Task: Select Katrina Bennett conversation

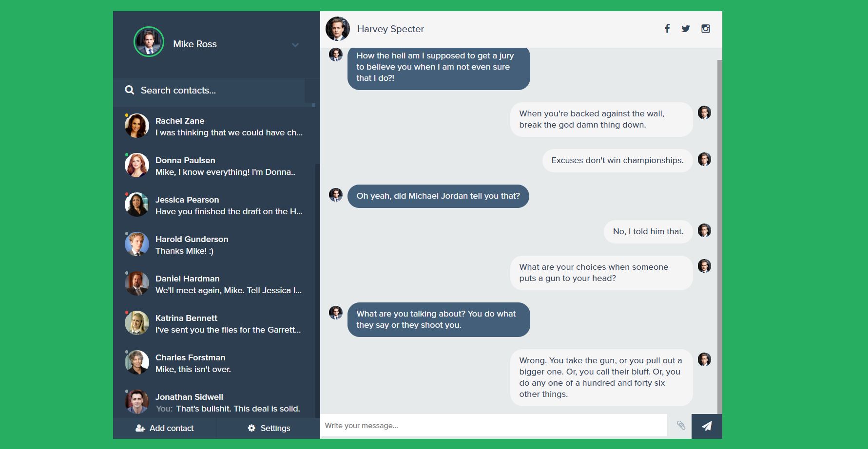Action: [214, 324]
